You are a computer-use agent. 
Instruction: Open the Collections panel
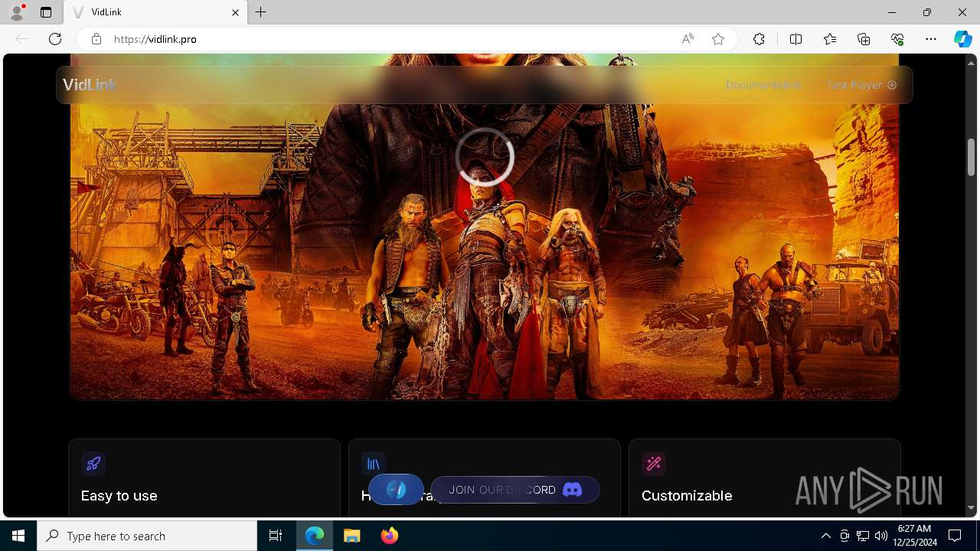click(x=864, y=39)
